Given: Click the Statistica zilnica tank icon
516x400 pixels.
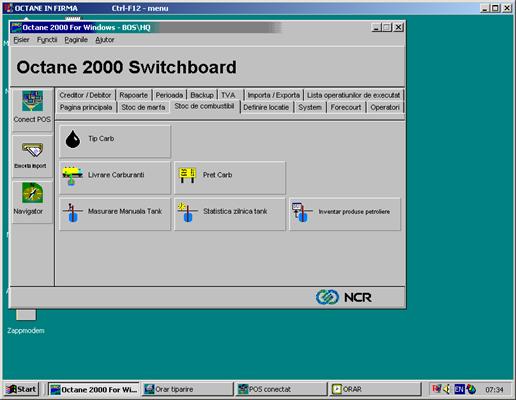Looking at the screenshot, I should point(187,212).
